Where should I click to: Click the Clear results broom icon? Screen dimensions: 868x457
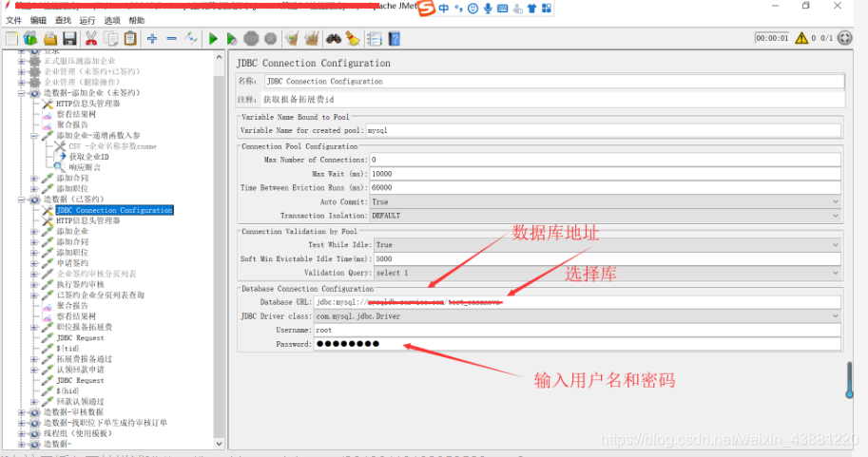[x=292, y=38]
